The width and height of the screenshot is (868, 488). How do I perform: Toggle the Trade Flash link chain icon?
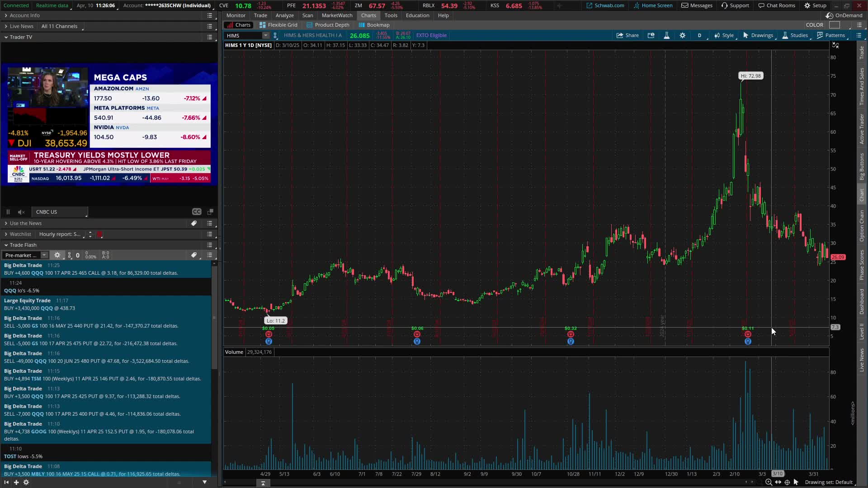[70, 255]
